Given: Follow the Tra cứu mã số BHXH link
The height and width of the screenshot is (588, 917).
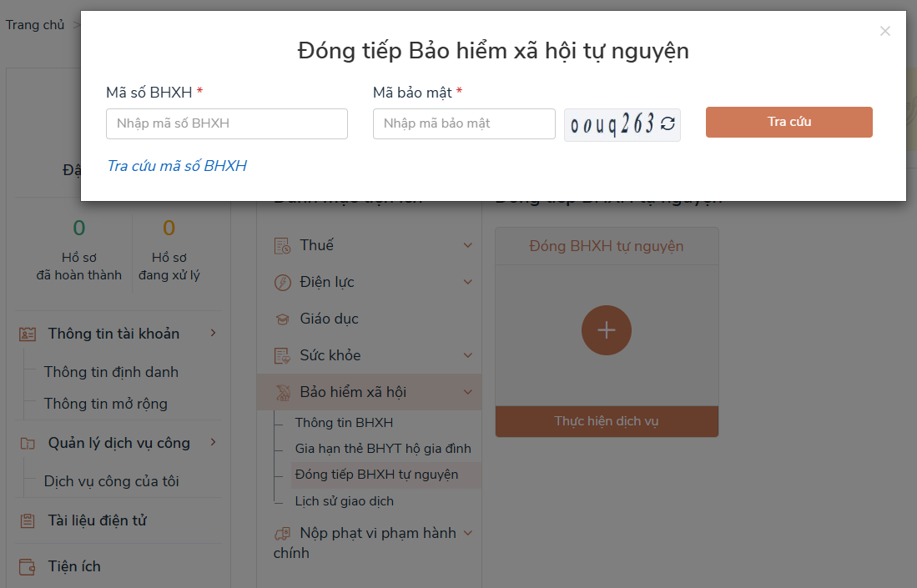Looking at the screenshot, I should click(177, 166).
